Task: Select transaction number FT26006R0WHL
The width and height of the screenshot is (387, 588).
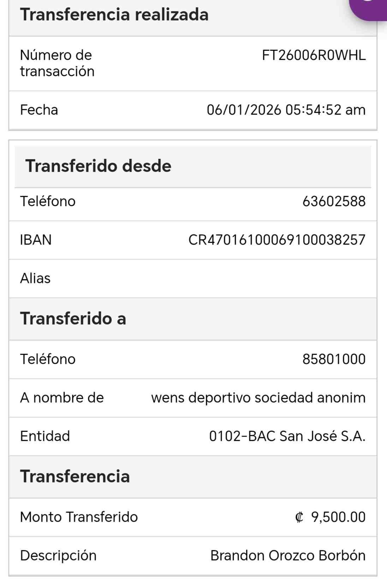Action: pyautogui.click(x=314, y=55)
